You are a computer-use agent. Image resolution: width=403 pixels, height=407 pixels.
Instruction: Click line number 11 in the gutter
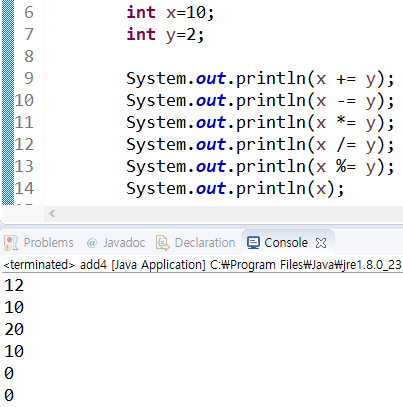(24, 122)
